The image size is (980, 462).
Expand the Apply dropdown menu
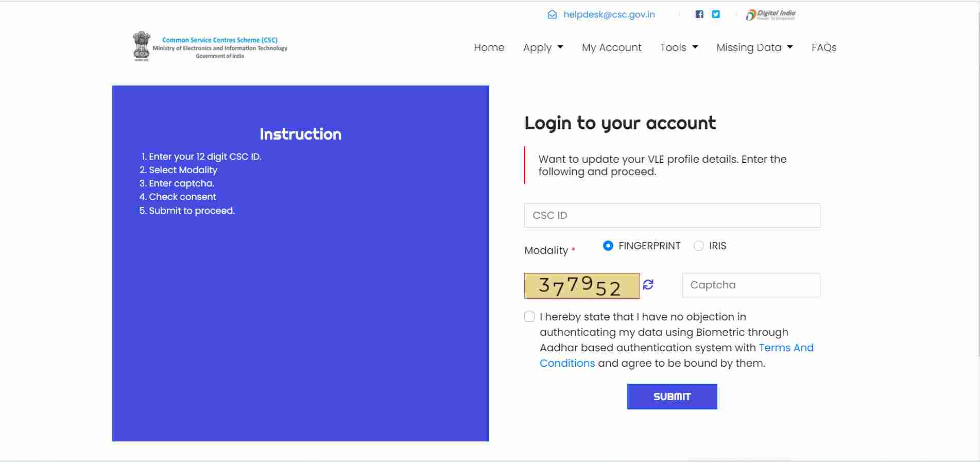point(543,47)
